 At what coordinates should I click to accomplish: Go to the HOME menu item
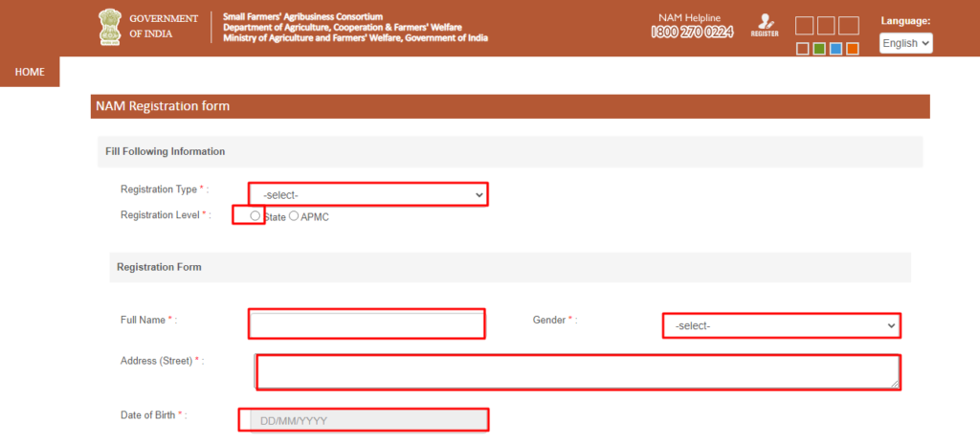tap(30, 72)
